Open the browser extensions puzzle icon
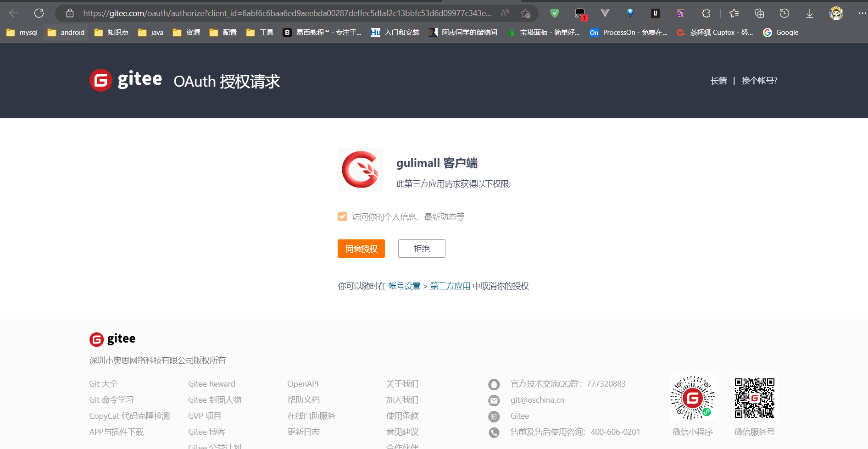The width and height of the screenshot is (868, 449). pos(706,13)
